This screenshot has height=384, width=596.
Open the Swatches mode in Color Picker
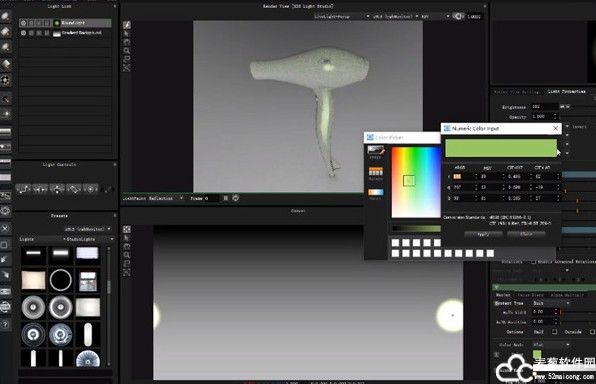(x=376, y=173)
